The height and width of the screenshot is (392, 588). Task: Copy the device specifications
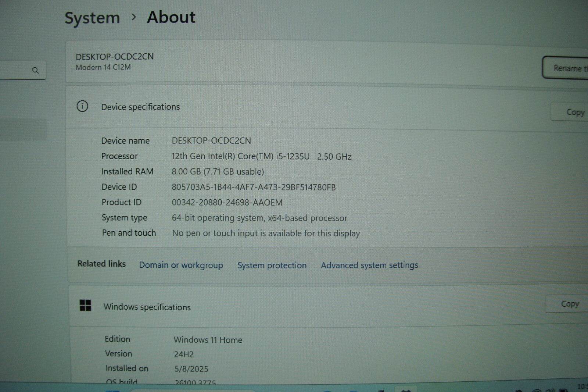tap(574, 112)
